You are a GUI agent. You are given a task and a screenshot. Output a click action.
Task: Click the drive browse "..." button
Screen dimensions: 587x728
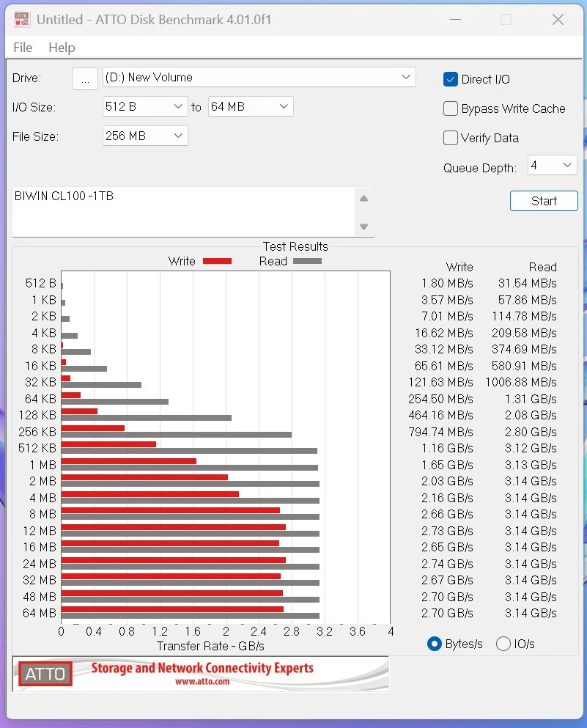85,78
